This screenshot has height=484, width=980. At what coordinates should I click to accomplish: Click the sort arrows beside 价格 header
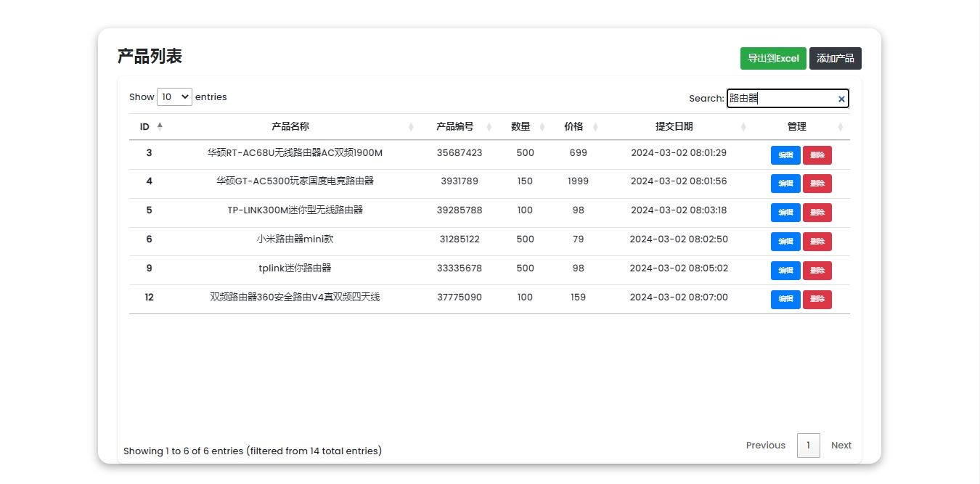[x=595, y=127]
